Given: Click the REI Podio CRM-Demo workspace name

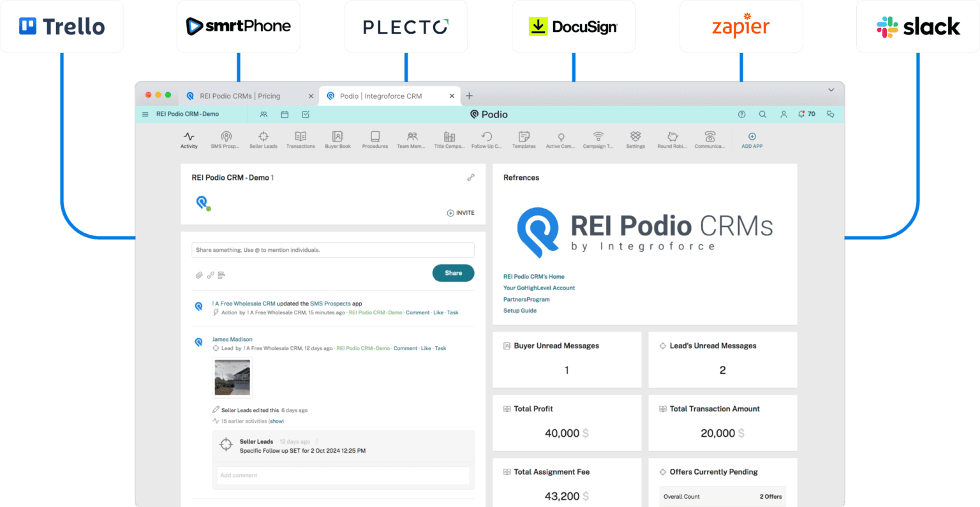Looking at the screenshot, I should (188, 114).
